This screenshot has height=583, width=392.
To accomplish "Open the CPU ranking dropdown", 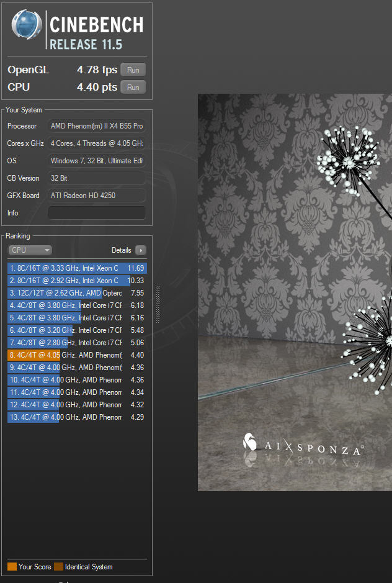I will 30,250.
